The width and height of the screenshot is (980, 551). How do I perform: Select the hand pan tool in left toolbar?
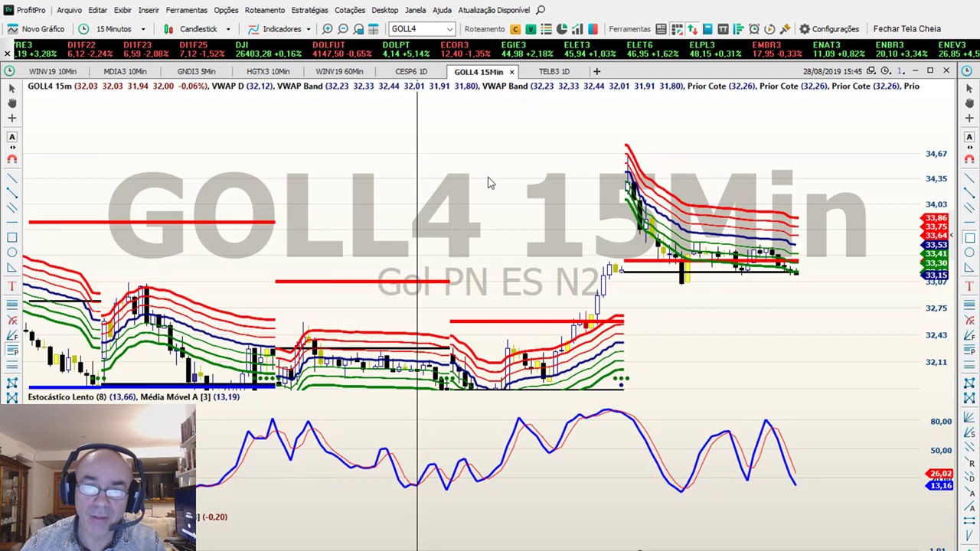pos(11,103)
